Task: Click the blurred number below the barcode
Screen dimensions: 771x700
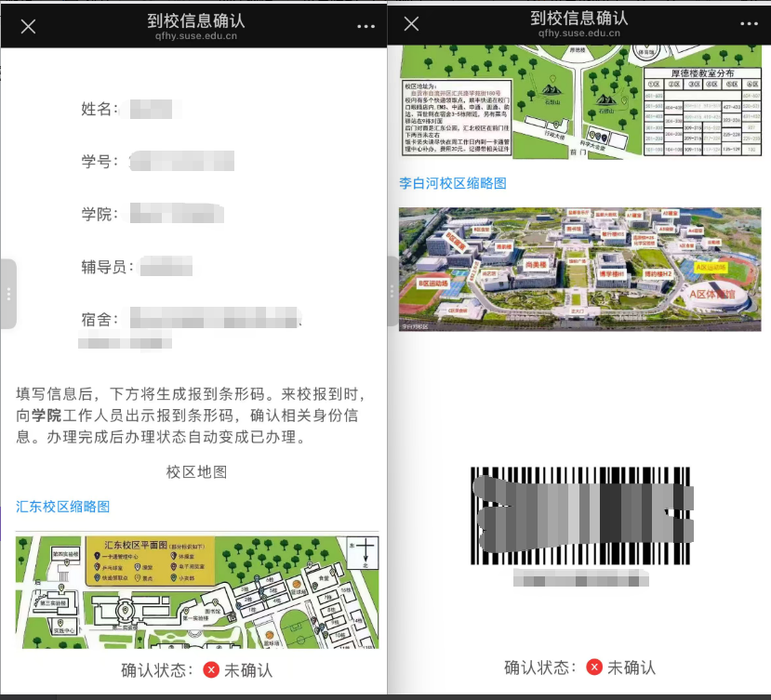Action: tap(580, 577)
